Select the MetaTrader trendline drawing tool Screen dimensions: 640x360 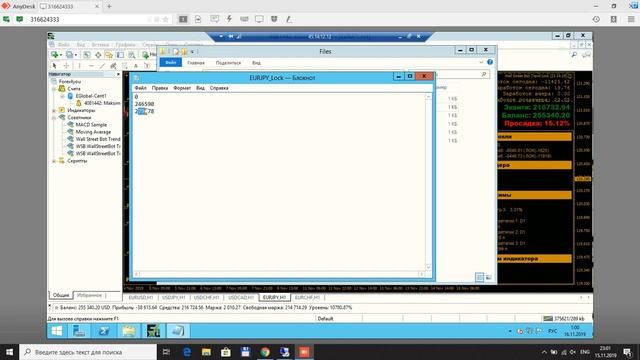[102, 65]
